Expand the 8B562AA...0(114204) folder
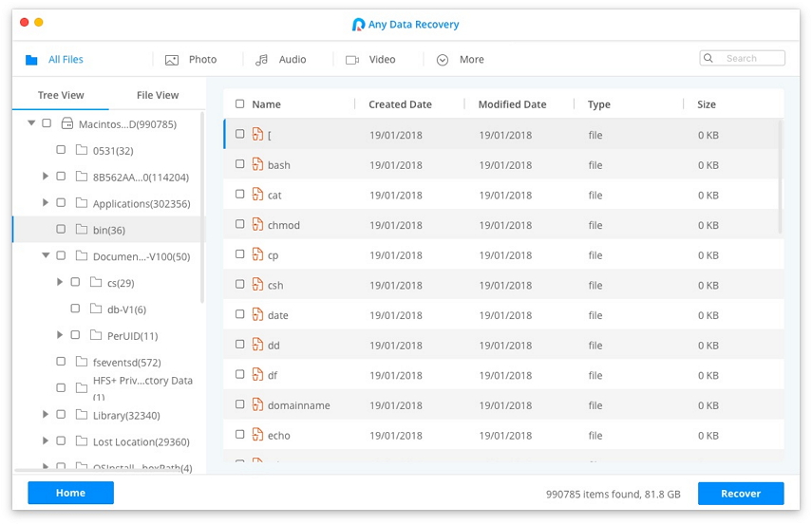Image resolution: width=812 pixels, height=525 pixels. [x=46, y=176]
